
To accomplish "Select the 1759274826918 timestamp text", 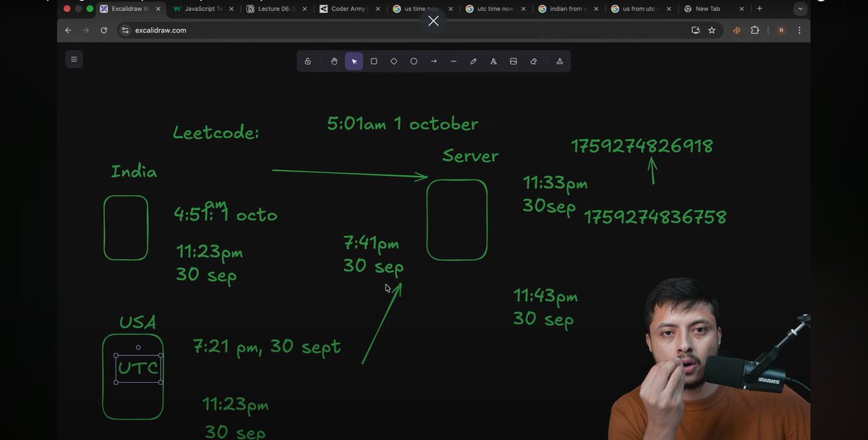I will click(642, 145).
